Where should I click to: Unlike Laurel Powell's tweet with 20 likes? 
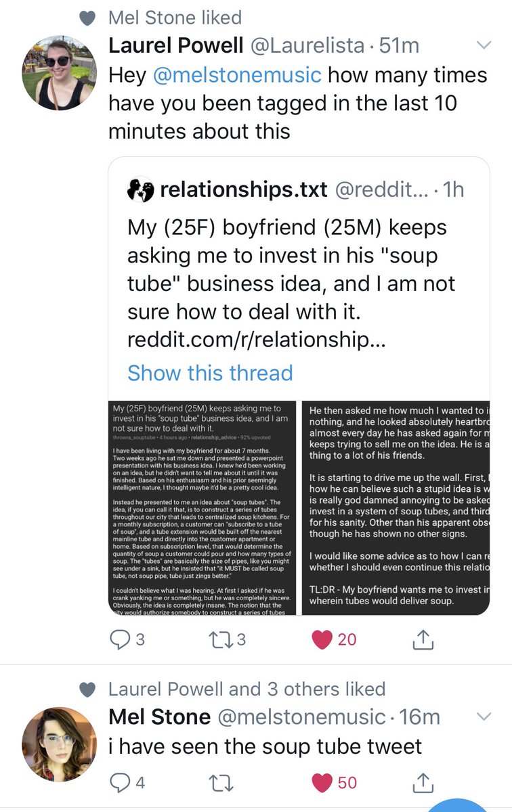pos(322,639)
